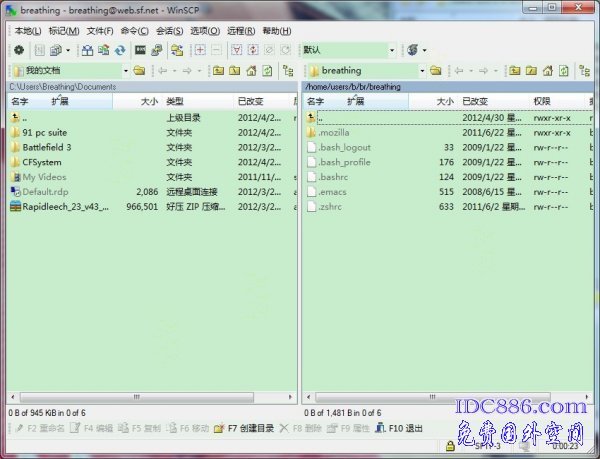Select the .mozilla folder in remote panel
The width and height of the screenshot is (600, 459).
(335, 132)
